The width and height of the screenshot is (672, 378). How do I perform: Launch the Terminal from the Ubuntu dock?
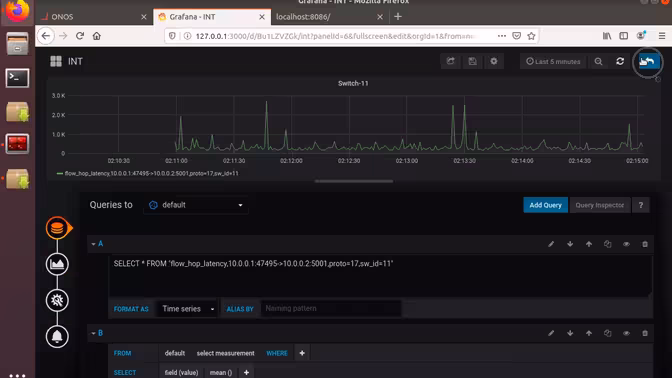click(17, 78)
